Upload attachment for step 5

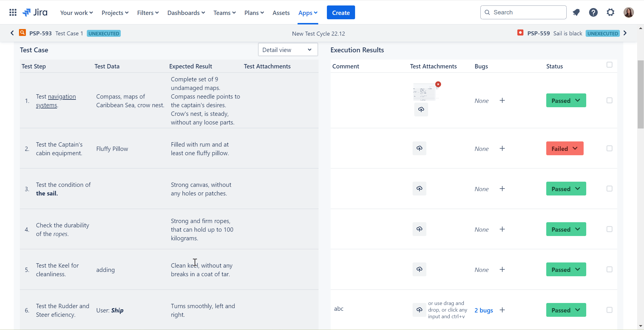419,269
